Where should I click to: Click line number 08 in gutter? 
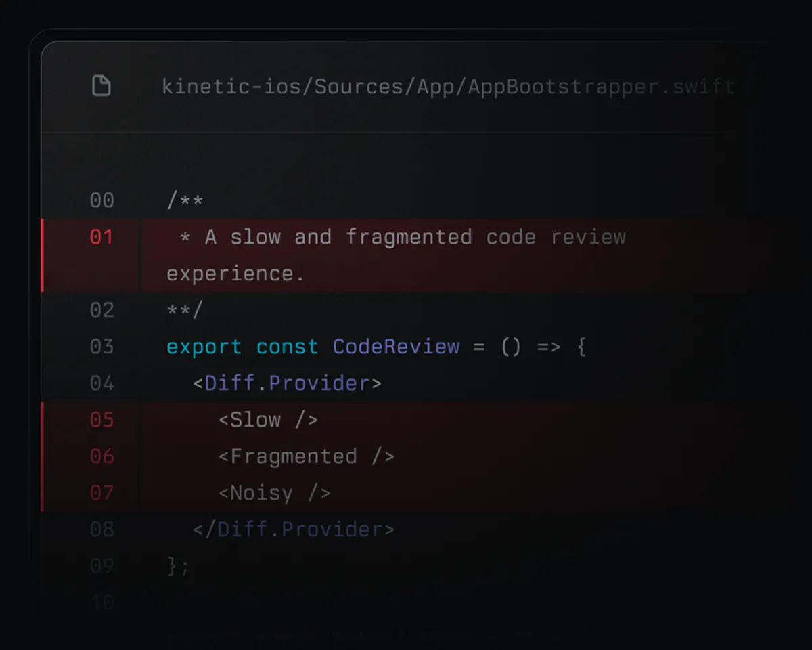pyautogui.click(x=102, y=529)
